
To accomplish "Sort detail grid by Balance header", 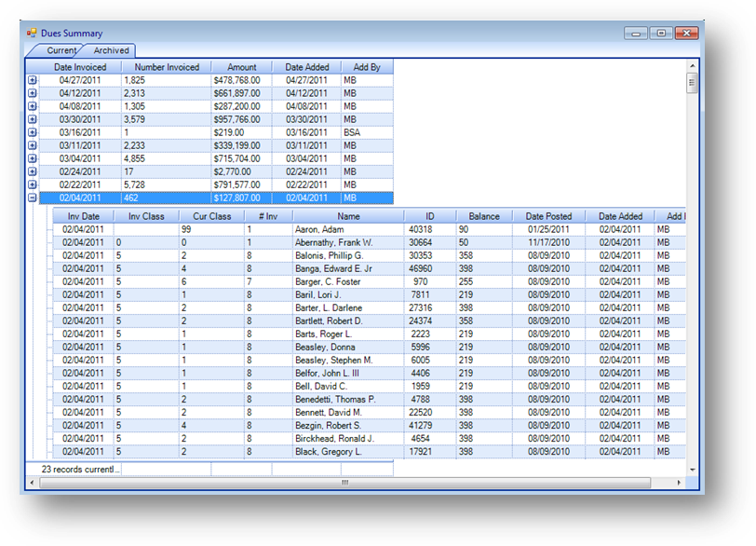I will (x=484, y=216).
